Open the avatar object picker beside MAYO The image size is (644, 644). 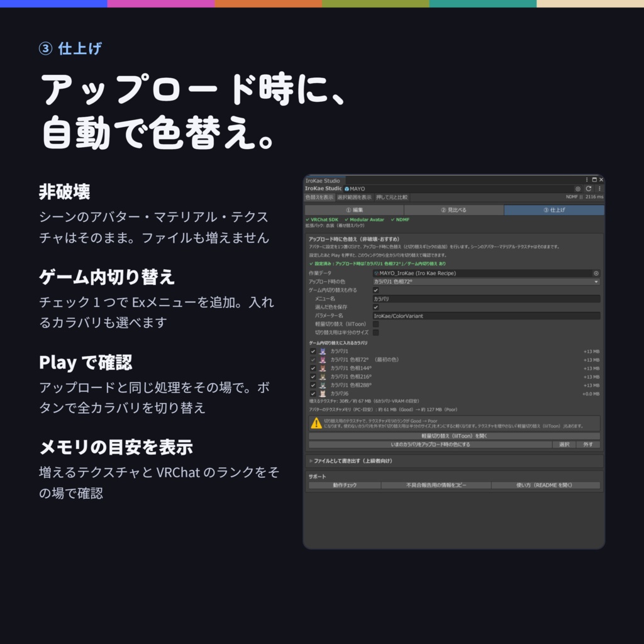[x=578, y=189]
